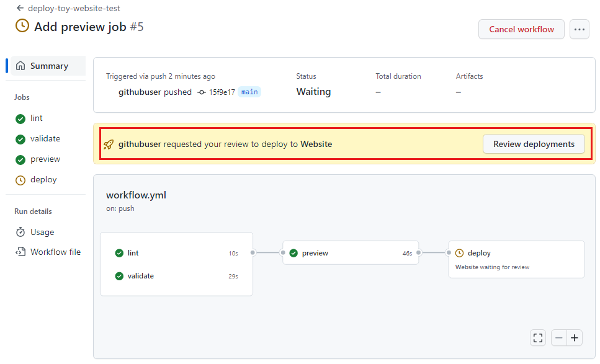This screenshot has height=364, width=600.
Task: Click the clock icon next to Add preview job title
Action: pos(22,26)
